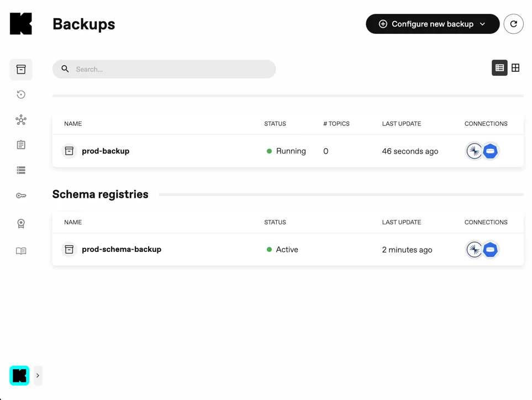
Task: Click the refresh button in the header
Action: [x=513, y=24]
